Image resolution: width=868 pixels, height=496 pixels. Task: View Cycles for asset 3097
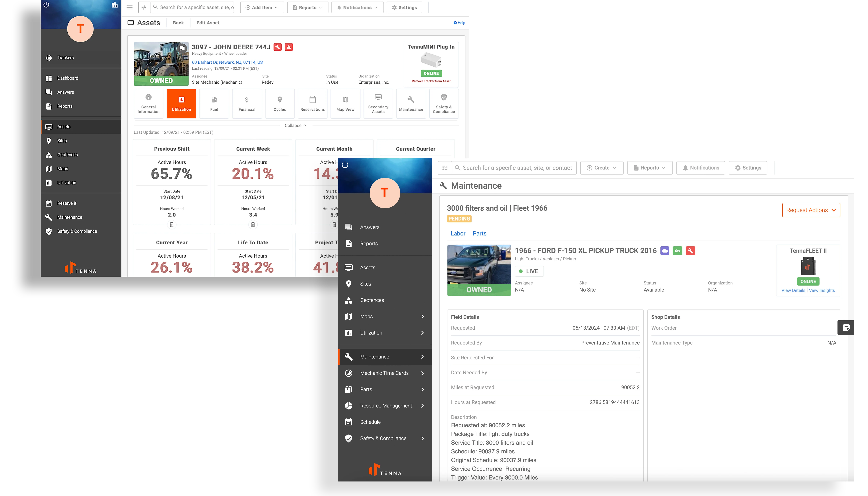click(x=280, y=103)
